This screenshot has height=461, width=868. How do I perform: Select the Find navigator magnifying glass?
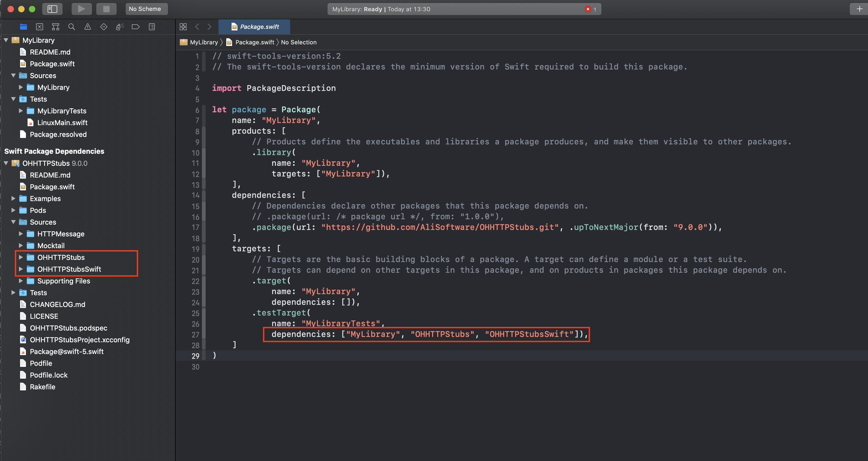tap(71, 27)
